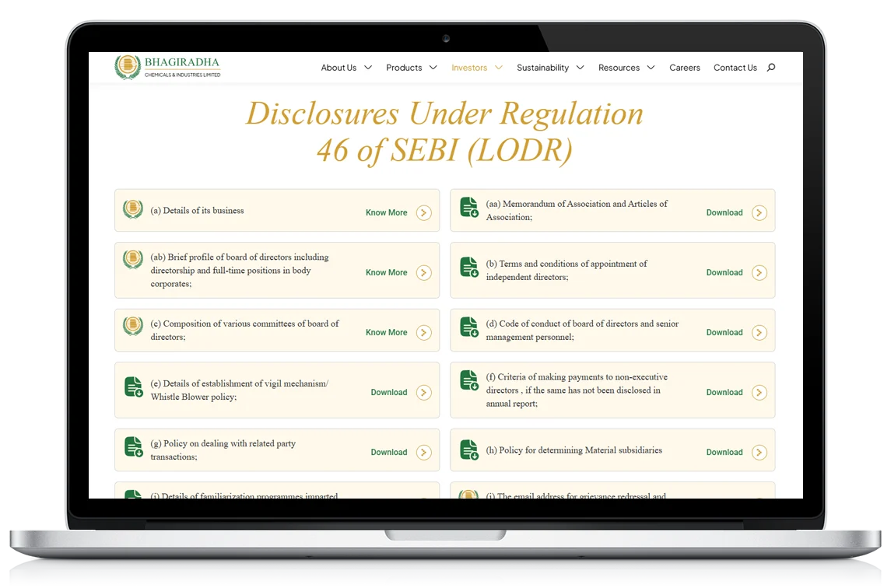The height and width of the screenshot is (588, 891).
Task: Open the Contact Us page
Action: click(x=735, y=68)
